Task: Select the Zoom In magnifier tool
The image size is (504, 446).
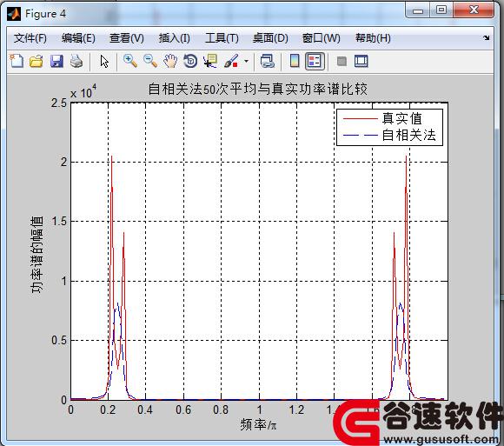Action: (130, 61)
